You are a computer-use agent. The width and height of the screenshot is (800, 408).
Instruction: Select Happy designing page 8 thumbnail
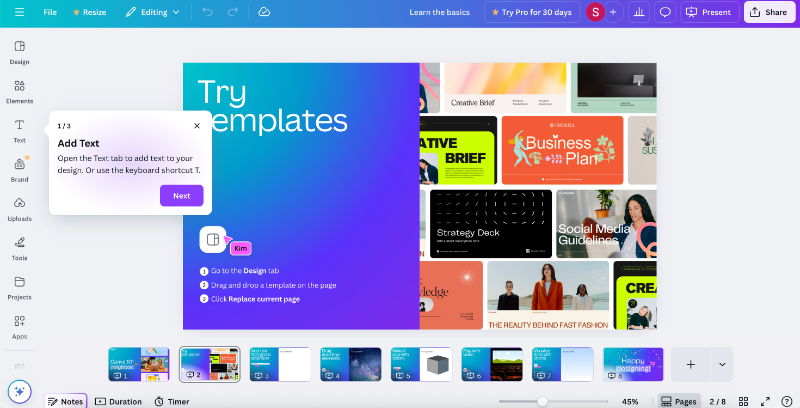(633, 364)
